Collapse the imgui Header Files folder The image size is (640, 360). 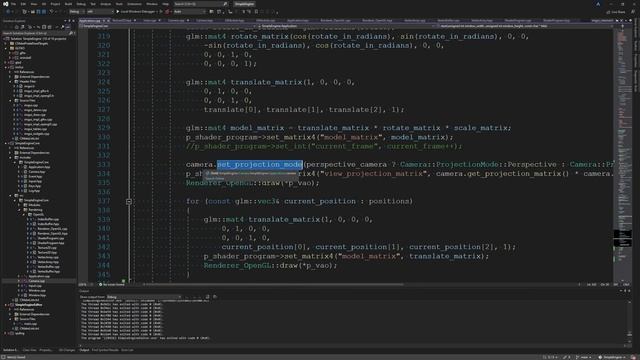[11, 81]
